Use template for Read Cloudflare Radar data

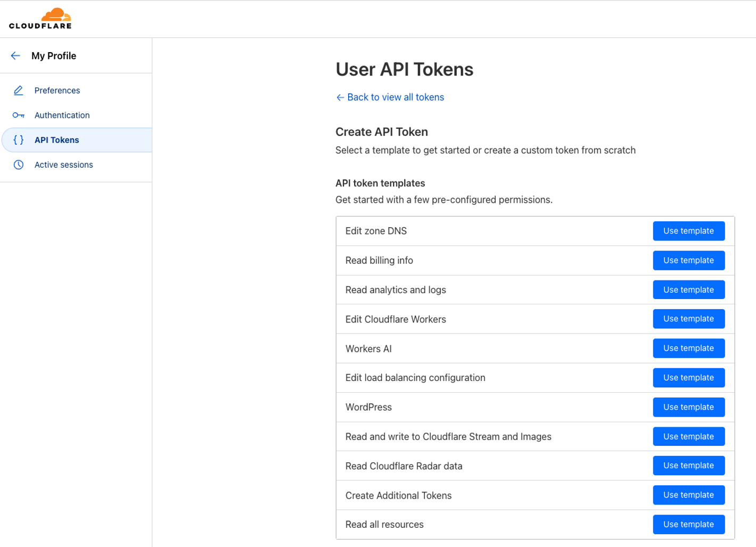click(x=688, y=466)
